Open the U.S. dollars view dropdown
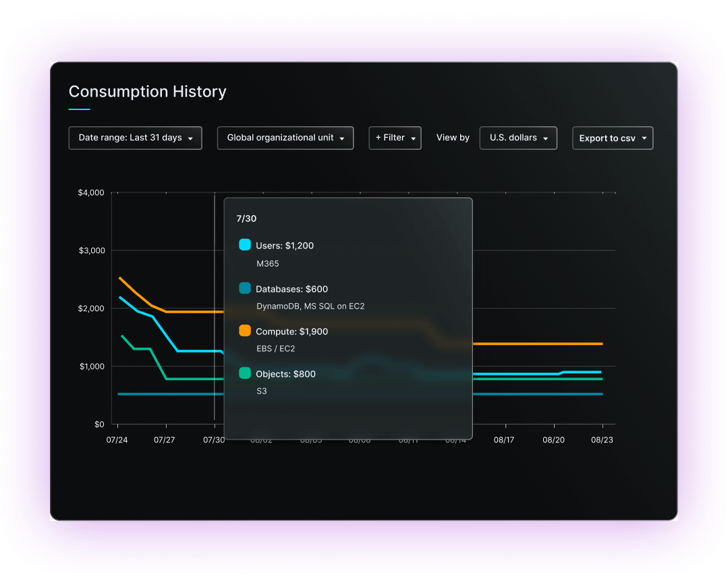 pos(517,138)
